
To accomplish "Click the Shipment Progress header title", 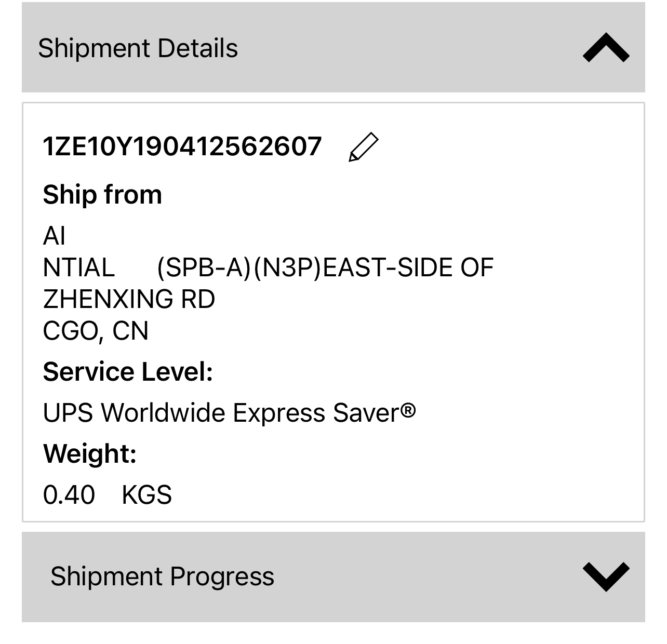I will pos(162,576).
